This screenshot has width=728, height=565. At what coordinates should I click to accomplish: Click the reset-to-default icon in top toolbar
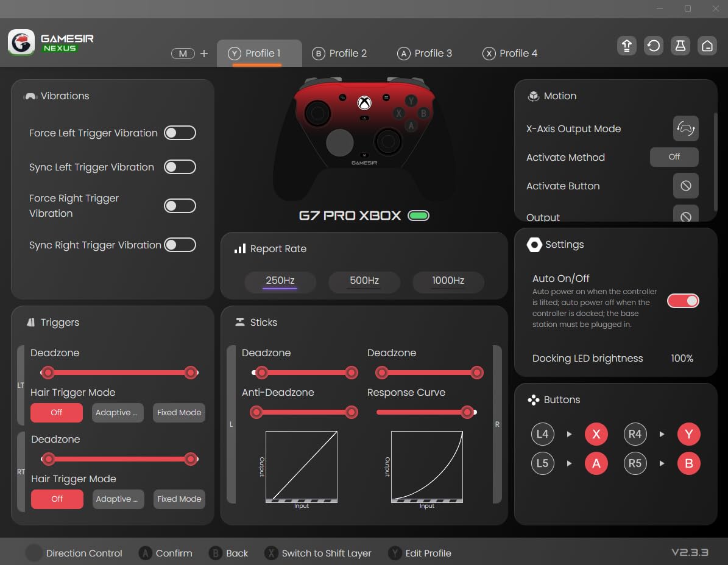[653, 46]
